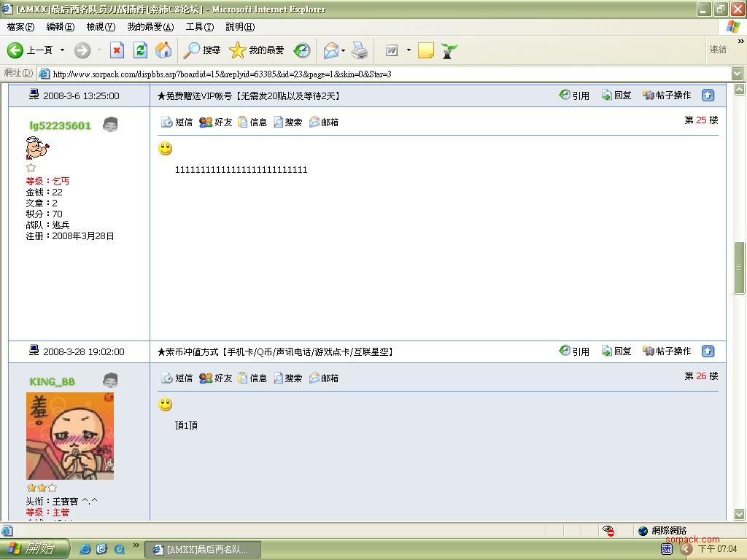This screenshot has width=747, height=560.
Task: Jump to top arrow icon on post 25
Action: 708,96
